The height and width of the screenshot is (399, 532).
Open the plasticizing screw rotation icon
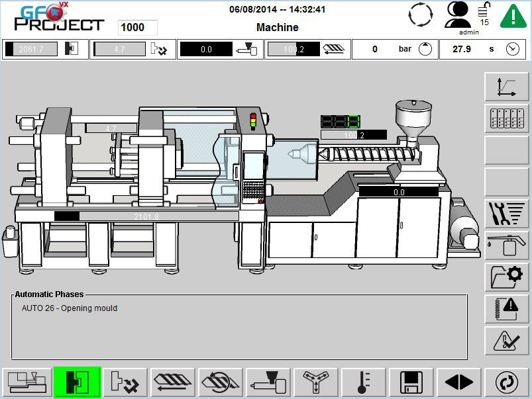click(x=221, y=382)
